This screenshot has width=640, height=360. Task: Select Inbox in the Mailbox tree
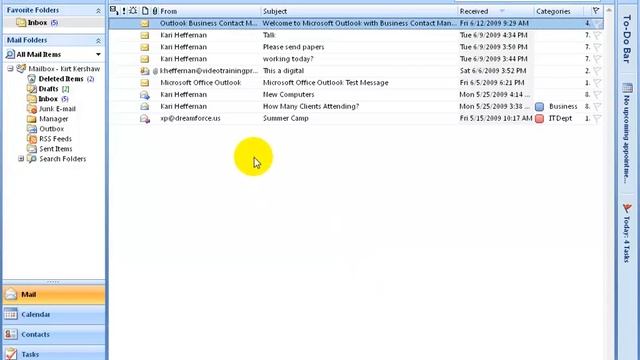click(48, 99)
